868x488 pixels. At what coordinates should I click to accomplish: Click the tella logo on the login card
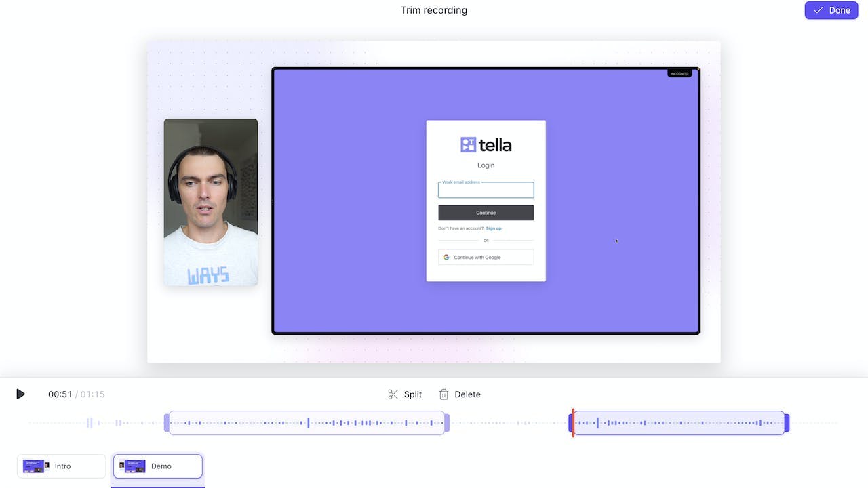(486, 144)
